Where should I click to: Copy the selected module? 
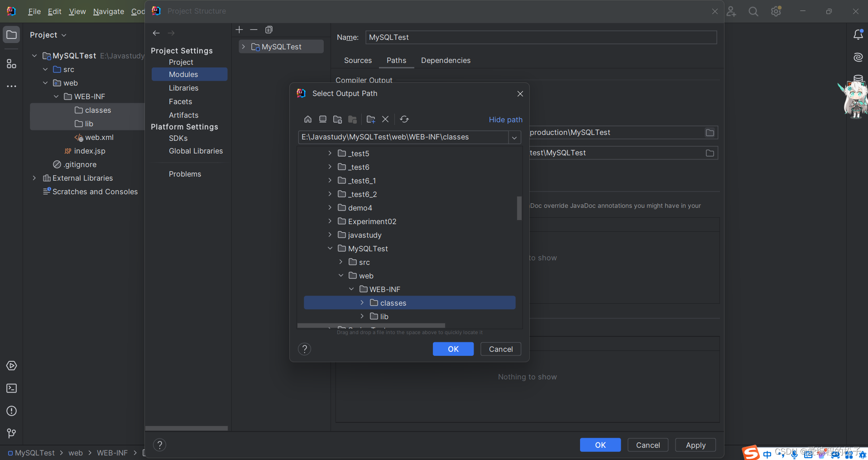pos(269,30)
